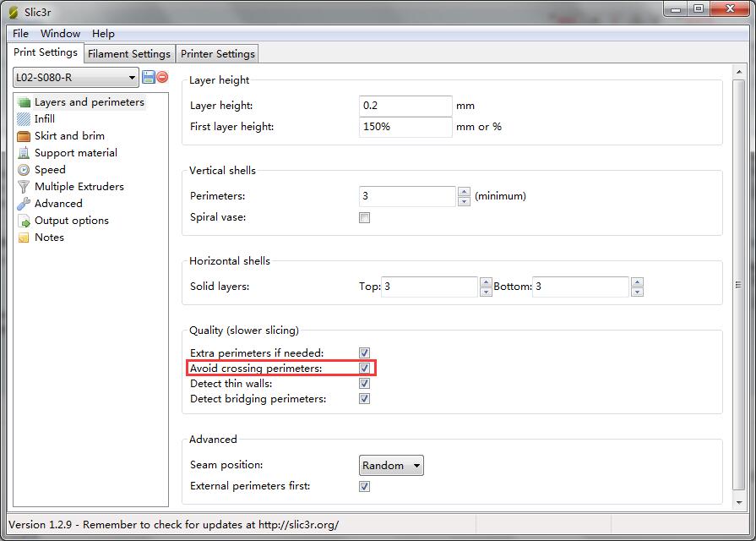Image resolution: width=756 pixels, height=541 pixels.
Task: Decrease Perimeters with down arrow
Action: click(x=464, y=201)
